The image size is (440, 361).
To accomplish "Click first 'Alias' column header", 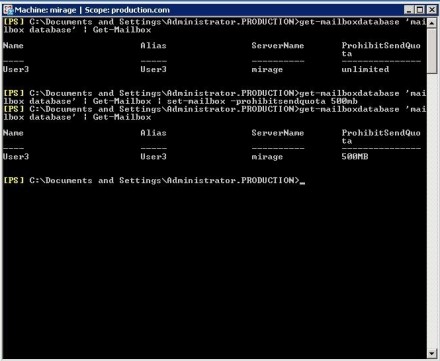I will pos(153,45).
